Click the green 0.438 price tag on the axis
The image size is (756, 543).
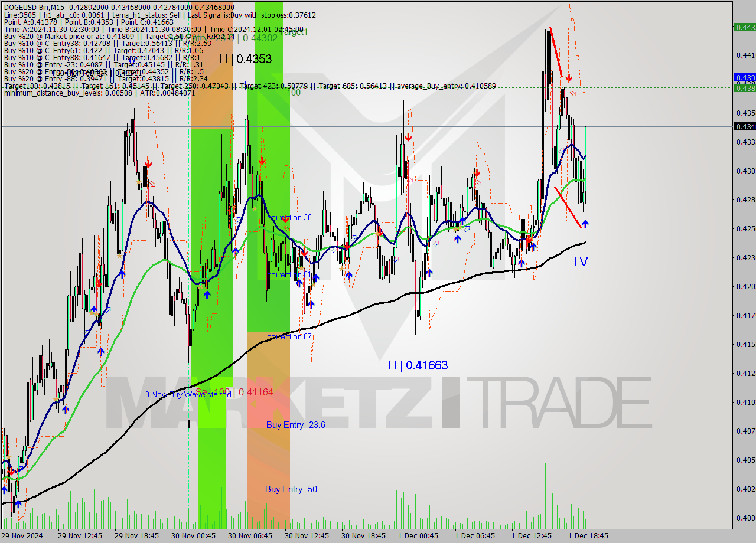(x=744, y=88)
